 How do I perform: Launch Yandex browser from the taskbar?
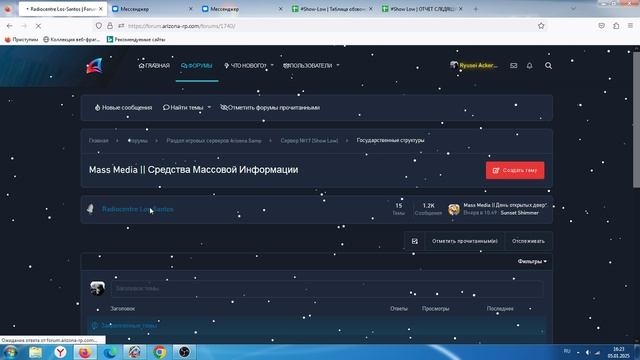[x=60, y=352]
